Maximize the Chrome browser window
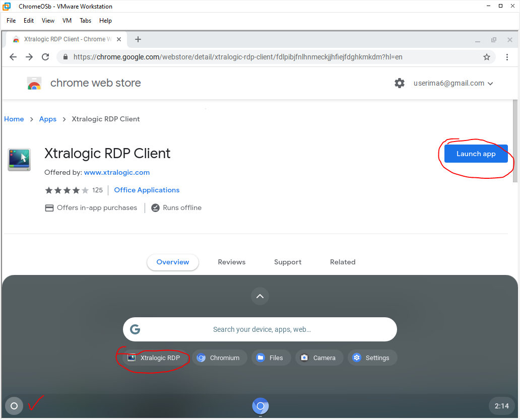 tap(494, 40)
